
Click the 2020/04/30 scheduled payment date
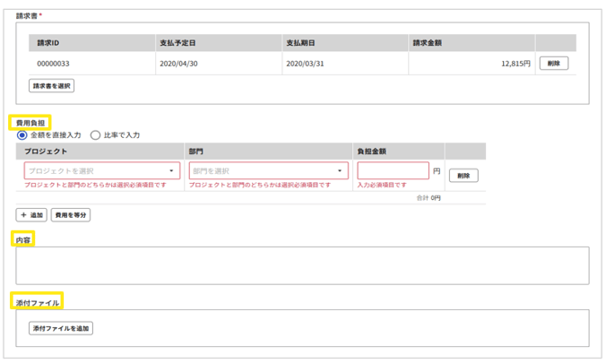point(177,64)
